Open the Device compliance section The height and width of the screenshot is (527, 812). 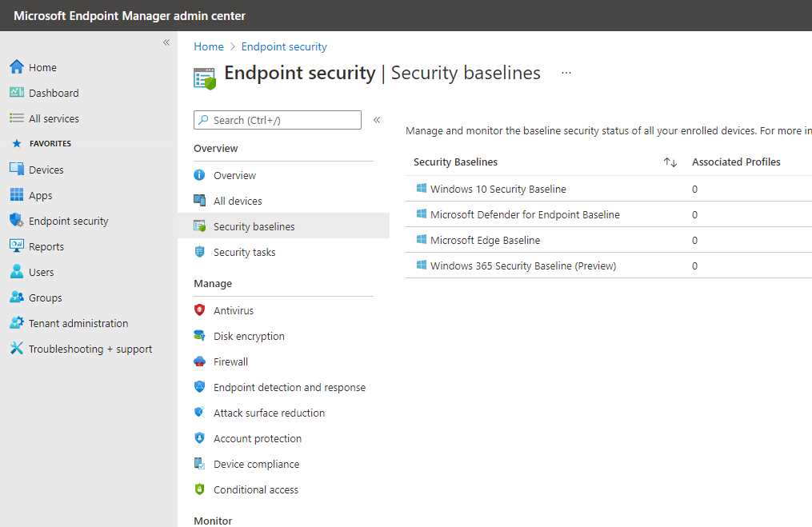click(254, 464)
